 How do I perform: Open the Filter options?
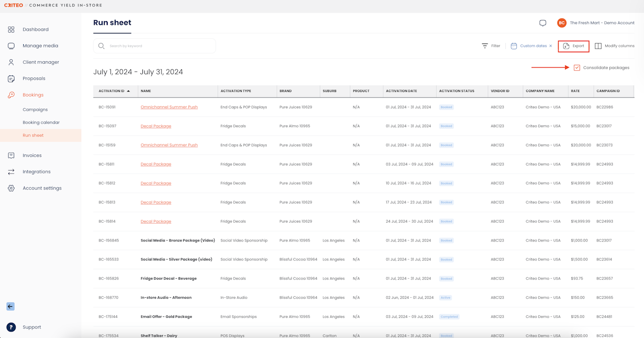491,46
